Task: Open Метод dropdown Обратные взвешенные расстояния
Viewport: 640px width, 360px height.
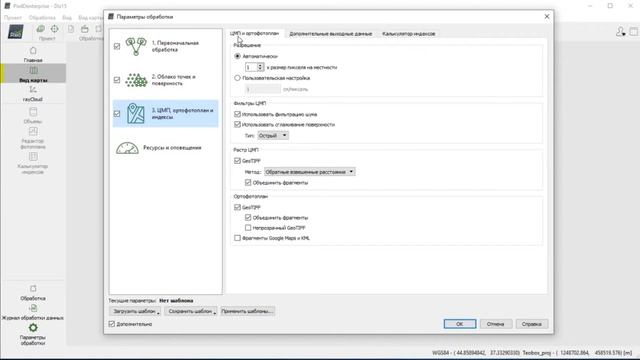Action: coord(309,172)
